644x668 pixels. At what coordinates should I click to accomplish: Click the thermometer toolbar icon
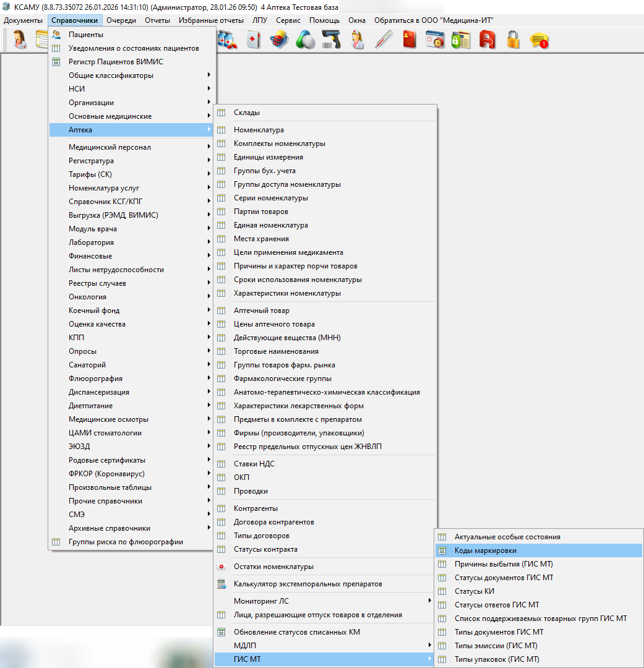coord(384,40)
